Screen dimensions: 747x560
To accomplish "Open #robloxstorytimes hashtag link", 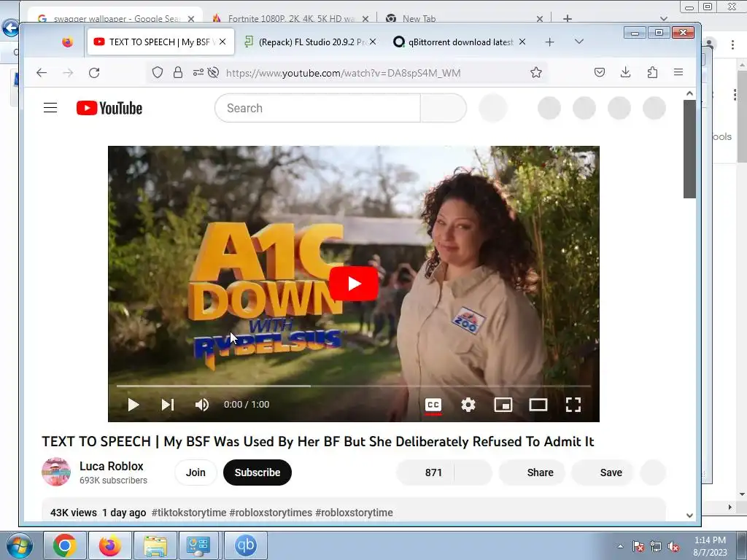I will pos(271,513).
